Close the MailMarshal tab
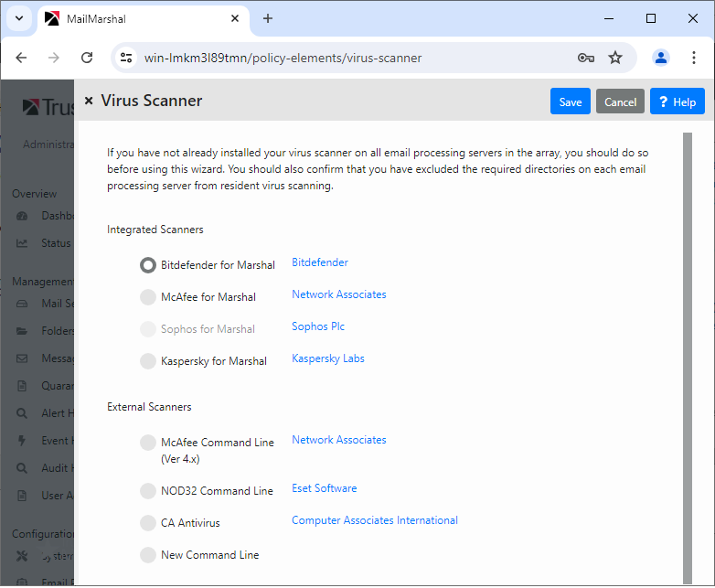 [x=235, y=18]
